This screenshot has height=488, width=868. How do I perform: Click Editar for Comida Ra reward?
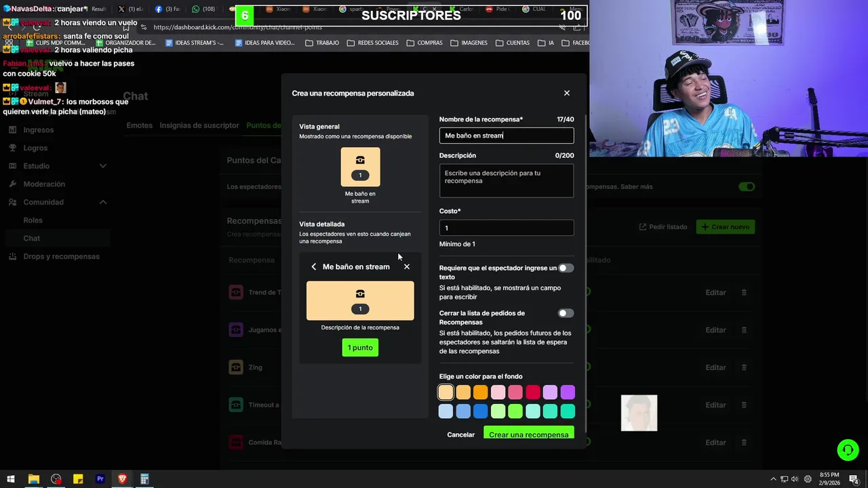point(715,443)
